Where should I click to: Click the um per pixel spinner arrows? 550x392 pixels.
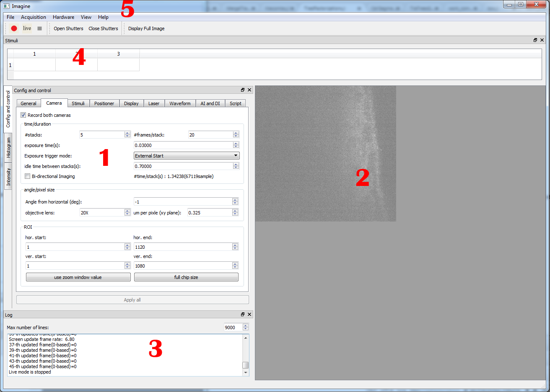(x=235, y=213)
